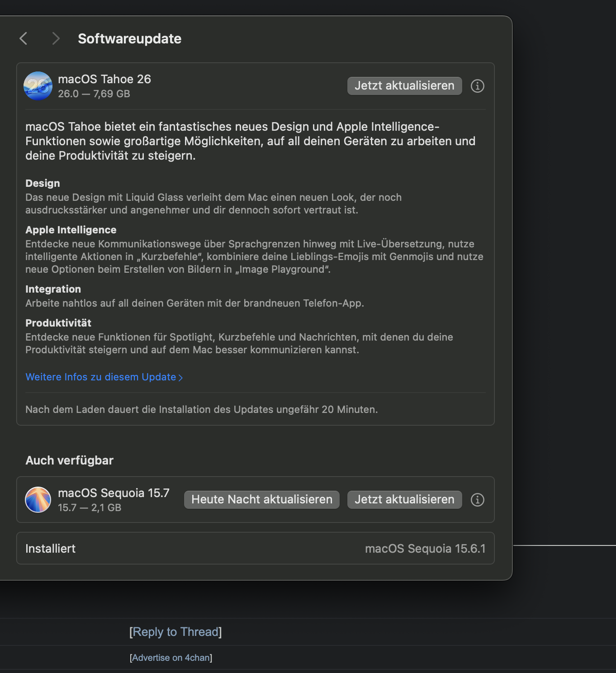Click the Design heading
Viewport: 616px width, 673px height.
coord(43,183)
